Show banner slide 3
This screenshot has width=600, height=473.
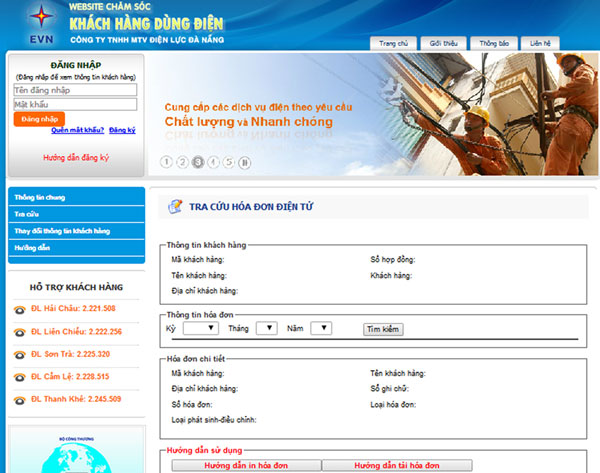198,162
